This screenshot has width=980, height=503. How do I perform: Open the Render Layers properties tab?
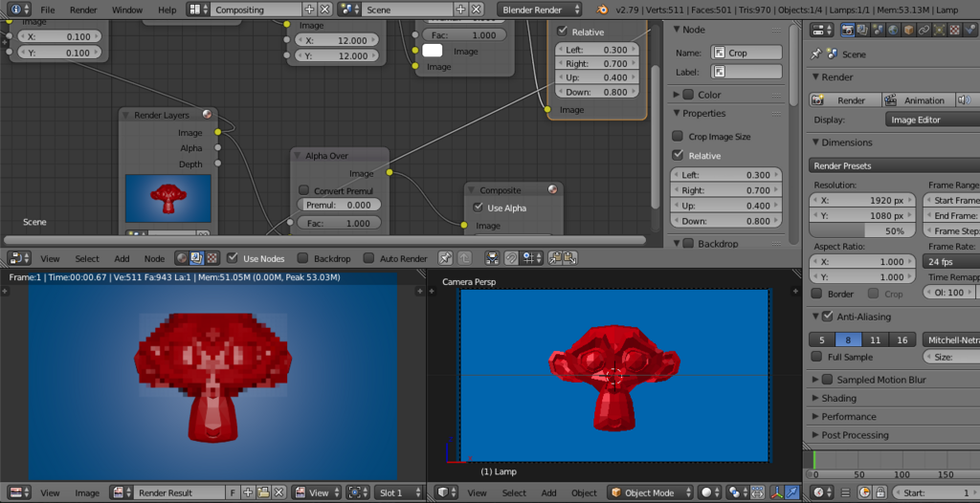tap(863, 30)
